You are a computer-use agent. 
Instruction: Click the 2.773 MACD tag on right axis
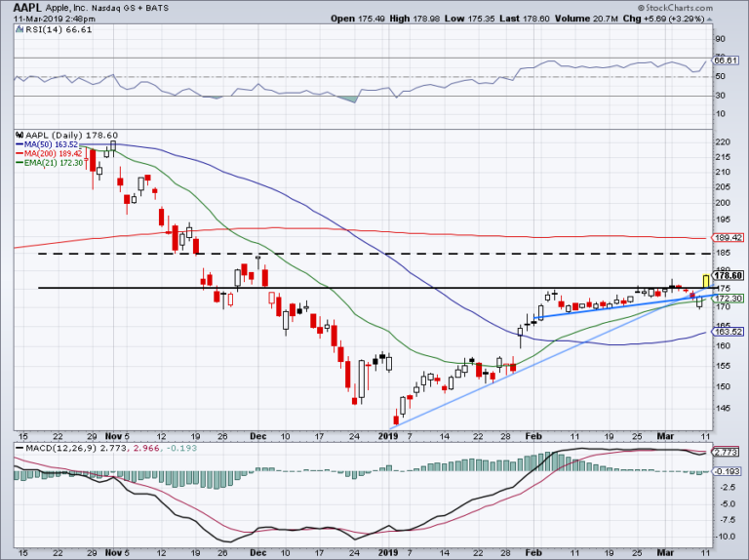[x=727, y=452]
